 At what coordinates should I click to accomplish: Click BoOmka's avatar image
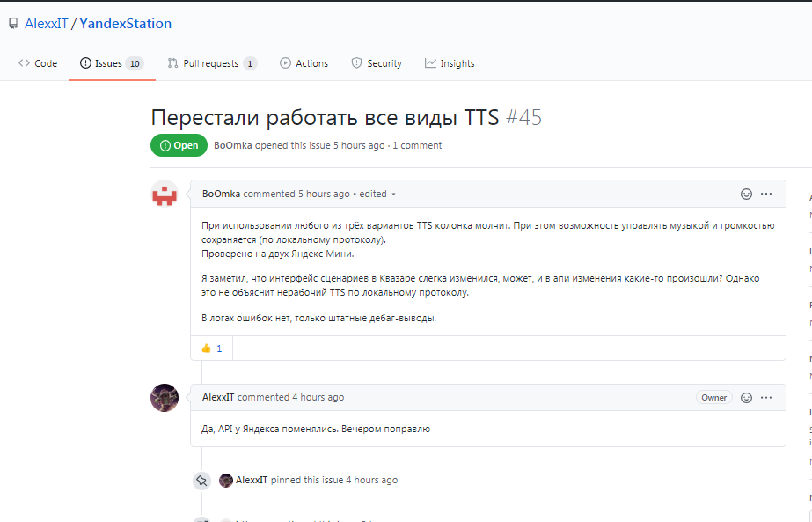(165, 194)
